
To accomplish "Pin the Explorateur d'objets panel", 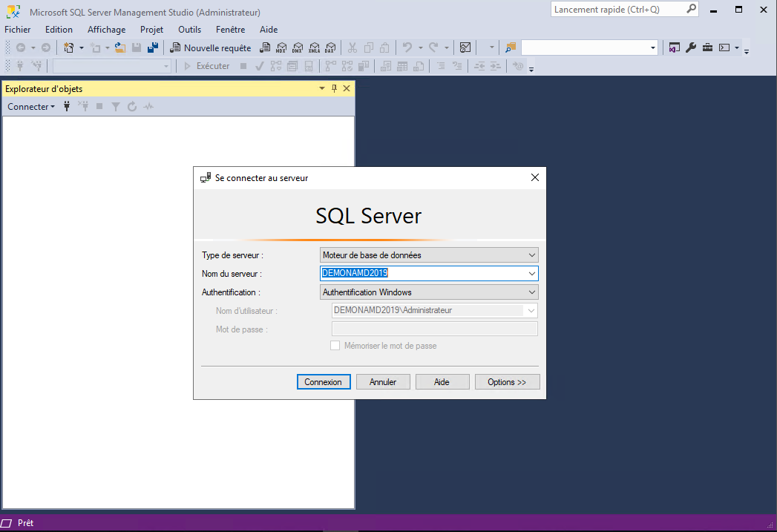I will coord(334,89).
